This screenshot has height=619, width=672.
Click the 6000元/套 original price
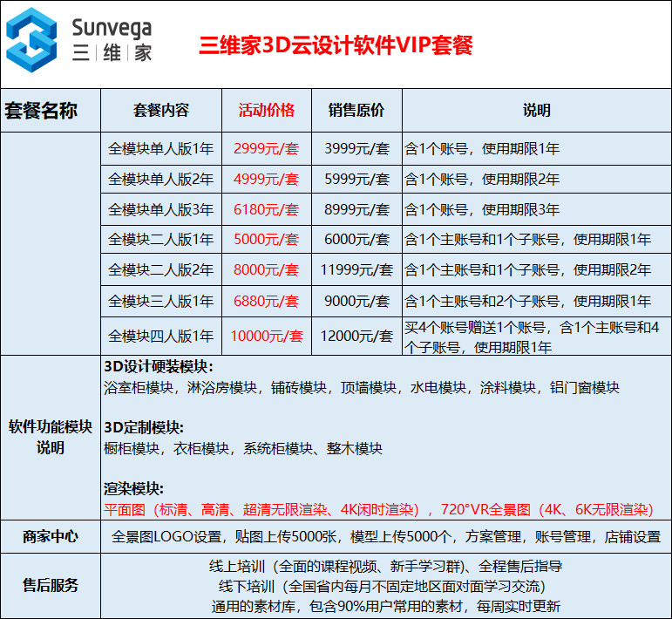tap(356, 239)
